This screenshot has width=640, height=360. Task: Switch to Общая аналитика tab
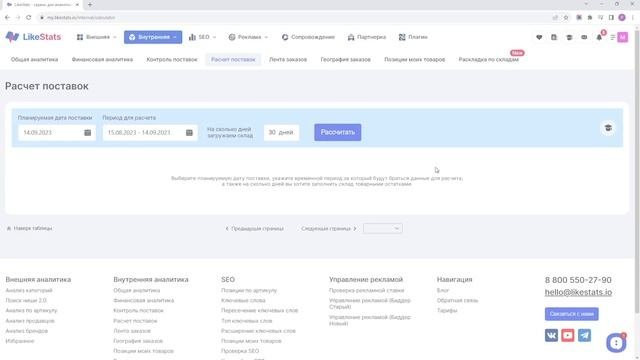tap(34, 60)
